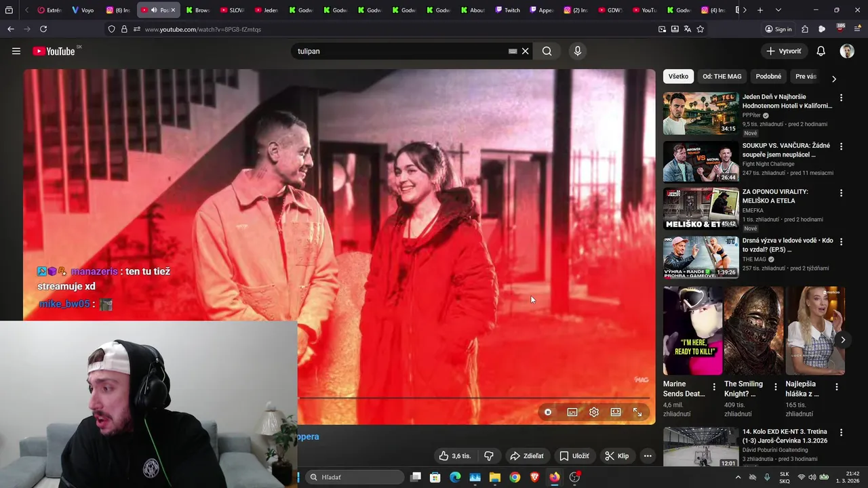Select the Pre vás filter chip
The image size is (868, 488).
pos(806,77)
